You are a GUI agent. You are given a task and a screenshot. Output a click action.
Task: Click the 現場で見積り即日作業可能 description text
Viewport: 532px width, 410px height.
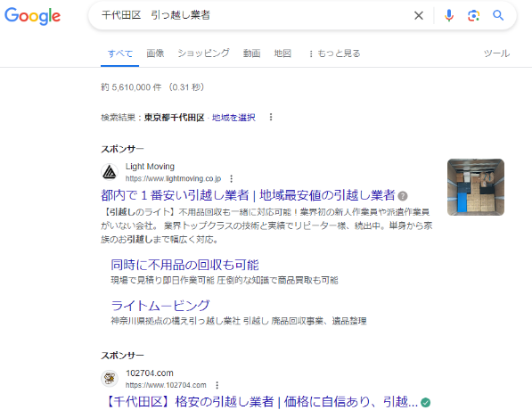(225, 280)
